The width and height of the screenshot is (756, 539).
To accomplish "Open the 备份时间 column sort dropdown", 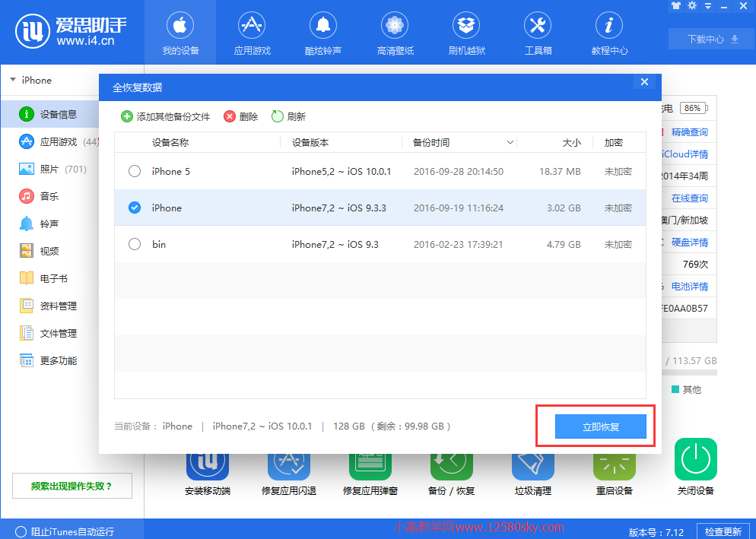I will (x=509, y=142).
